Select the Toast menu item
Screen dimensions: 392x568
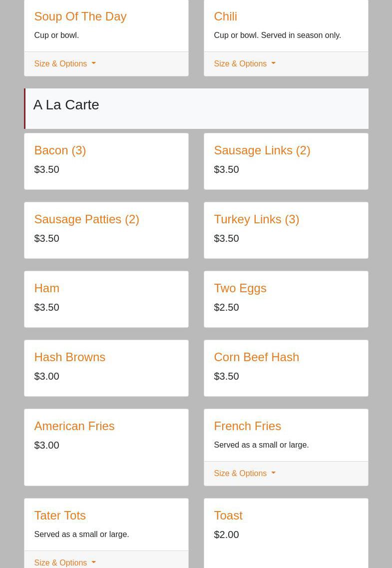tap(228, 516)
